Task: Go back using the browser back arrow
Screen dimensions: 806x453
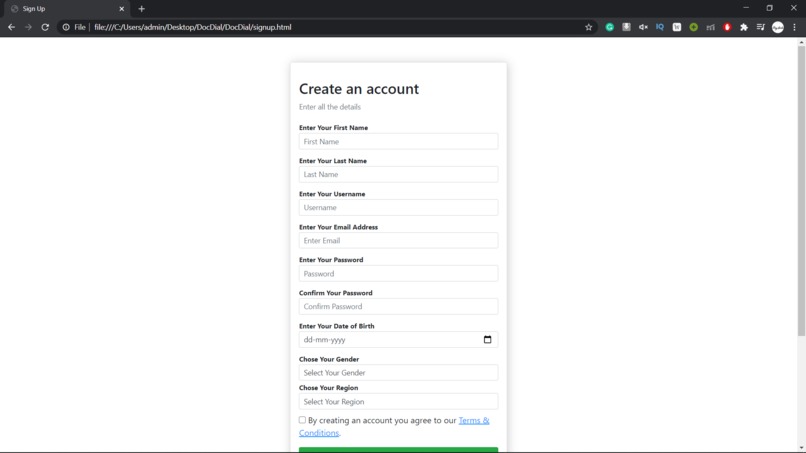Action: pyautogui.click(x=11, y=27)
